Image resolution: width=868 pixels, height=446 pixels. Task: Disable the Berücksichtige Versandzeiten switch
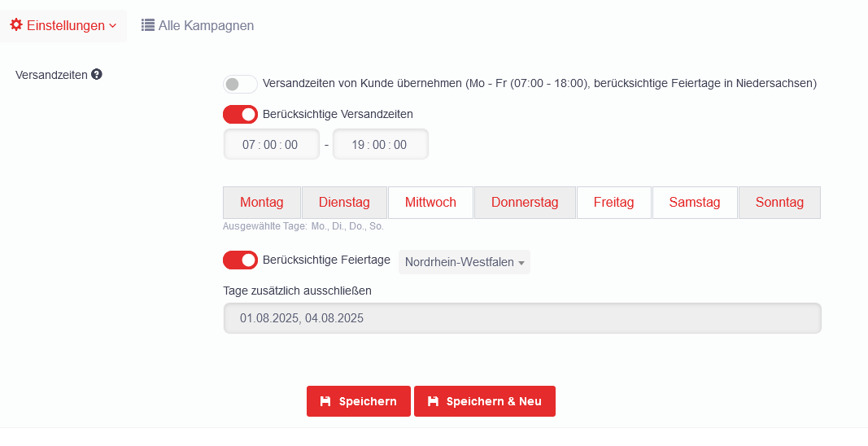coord(240,114)
